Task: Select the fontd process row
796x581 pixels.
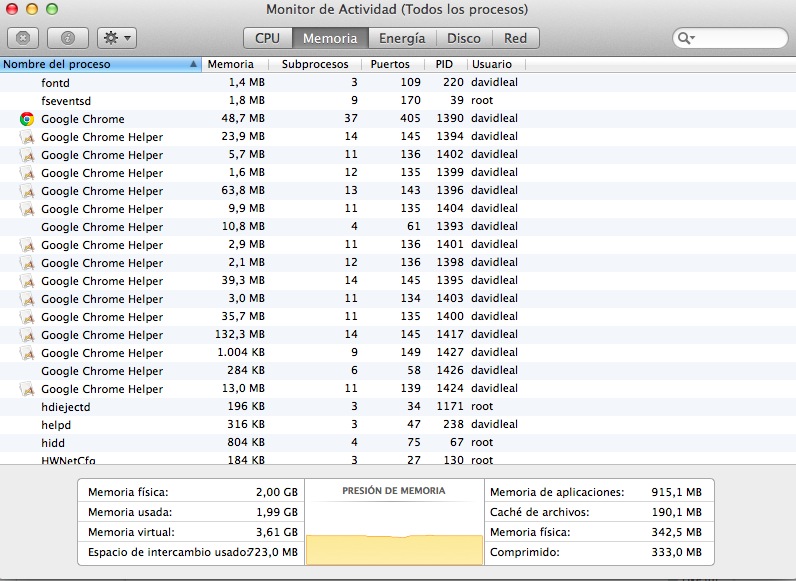Action: coord(398,83)
